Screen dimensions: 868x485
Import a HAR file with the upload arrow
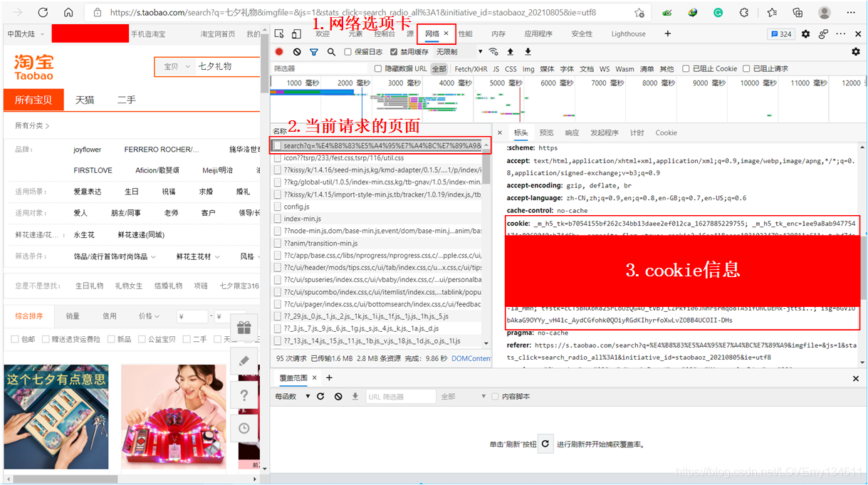point(510,52)
